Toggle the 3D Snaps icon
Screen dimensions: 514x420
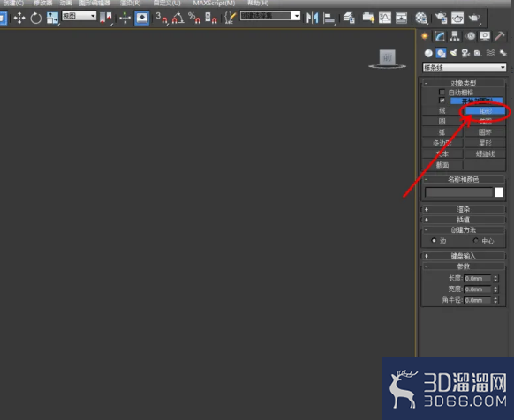(162, 18)
